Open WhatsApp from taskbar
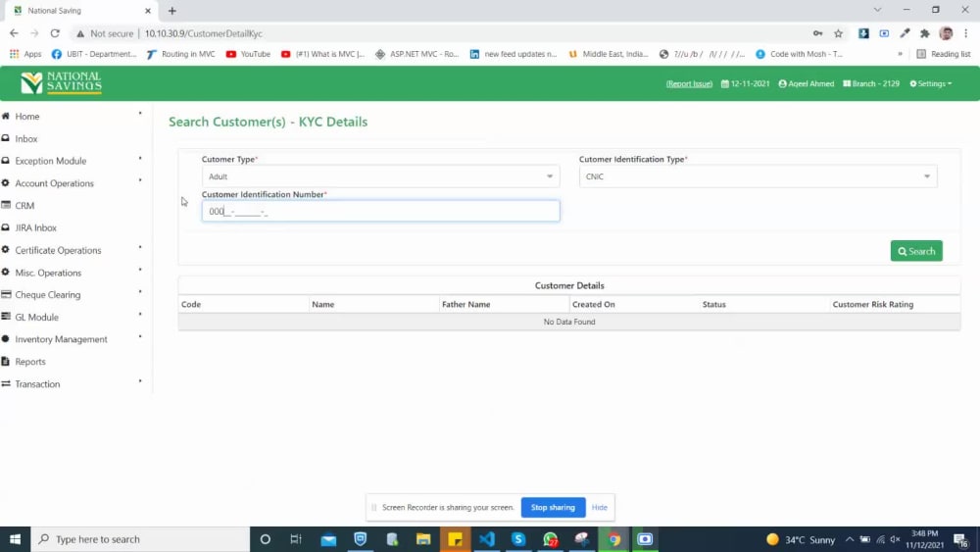The image size is (980, 552). 550,539
